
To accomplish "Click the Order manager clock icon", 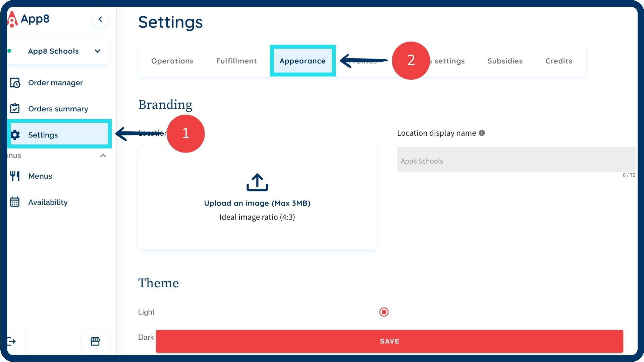I will click(15, 83).
